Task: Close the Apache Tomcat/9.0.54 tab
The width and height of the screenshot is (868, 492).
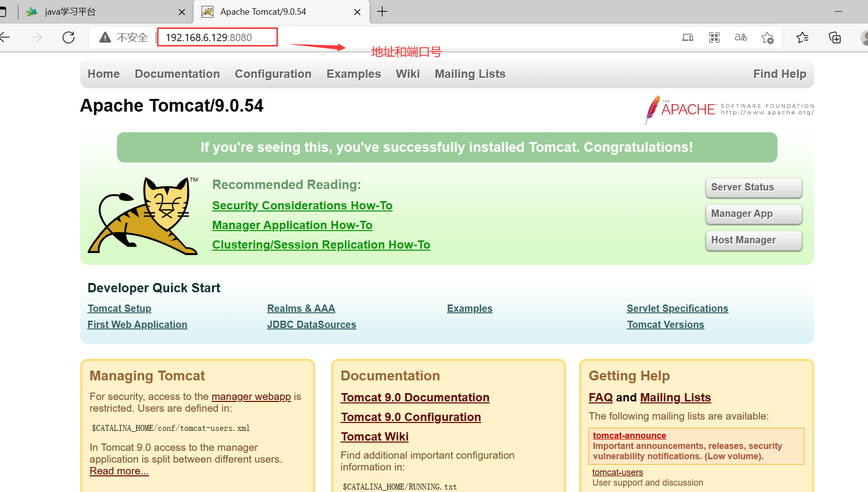Action: coord(357,12)
